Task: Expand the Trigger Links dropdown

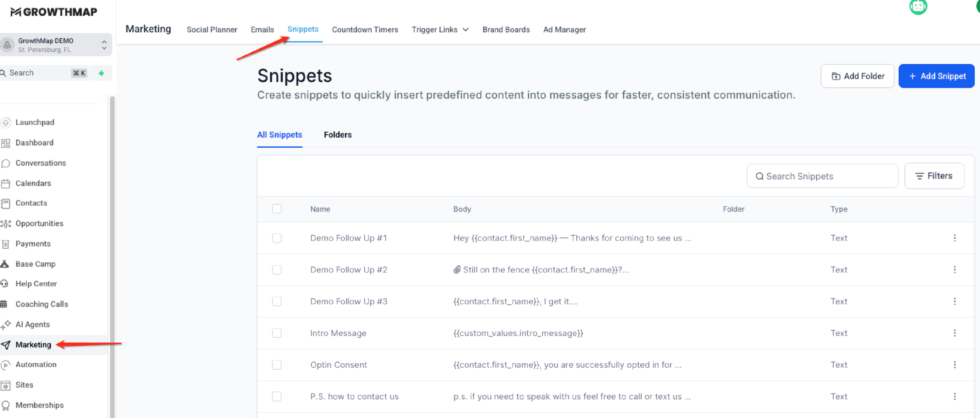Action: (440, 30)
